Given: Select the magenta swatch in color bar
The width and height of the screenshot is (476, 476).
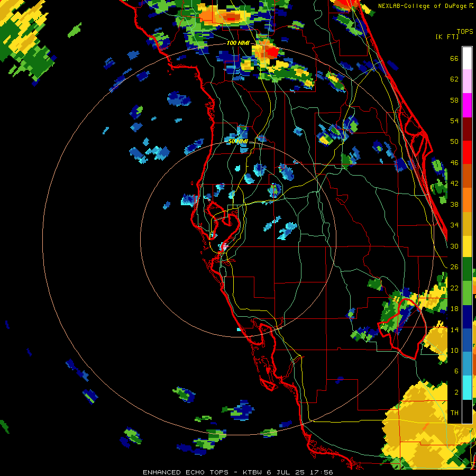Looking at the screenshot, I should [467, 105].
